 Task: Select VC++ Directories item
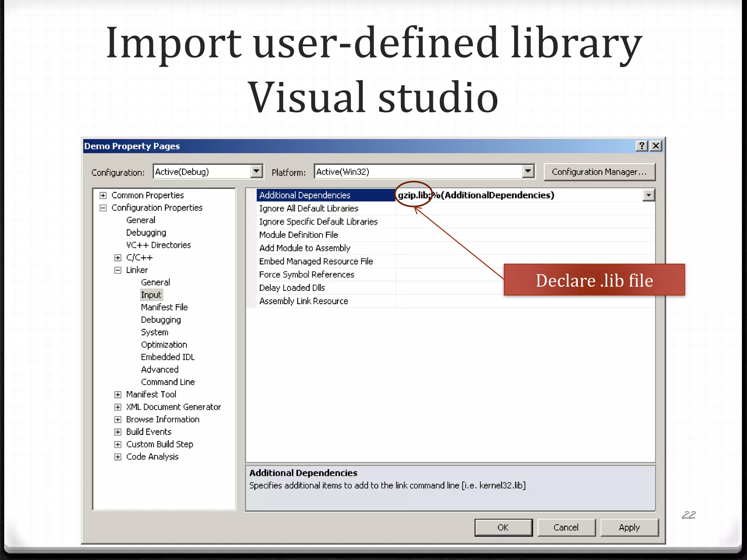tap(158, 245)
